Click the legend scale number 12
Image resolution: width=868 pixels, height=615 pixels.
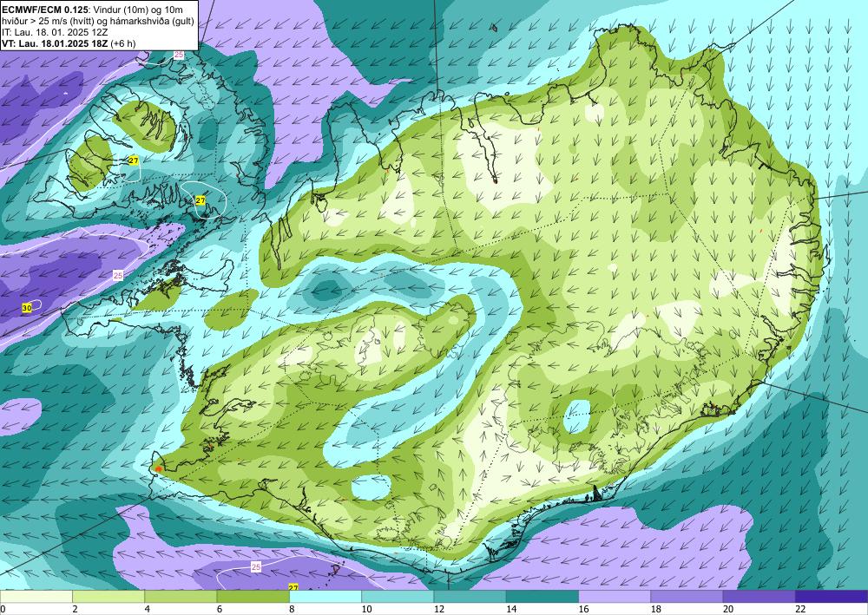(x=439, y=609)
